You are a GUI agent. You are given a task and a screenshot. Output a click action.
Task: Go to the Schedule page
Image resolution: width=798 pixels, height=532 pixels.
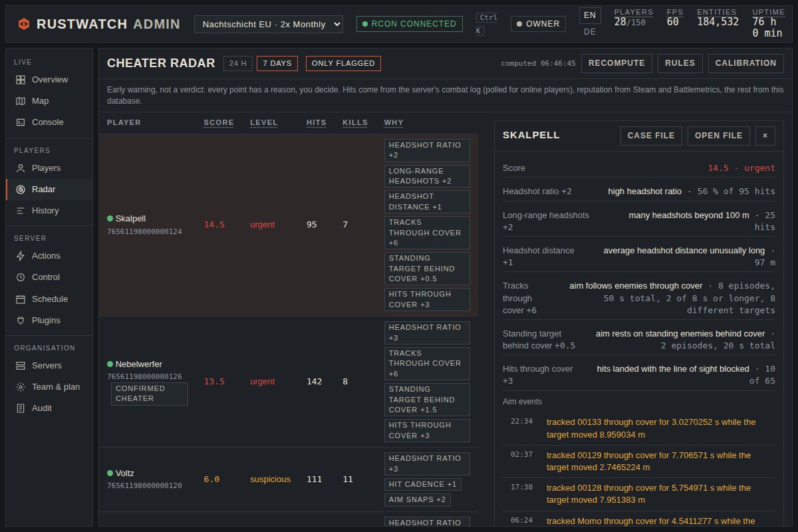pos(49,299)
